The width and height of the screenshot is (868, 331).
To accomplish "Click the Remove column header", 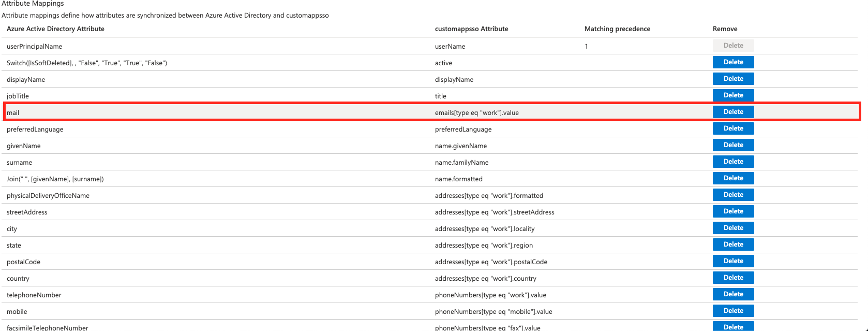I will click(725, 29).
